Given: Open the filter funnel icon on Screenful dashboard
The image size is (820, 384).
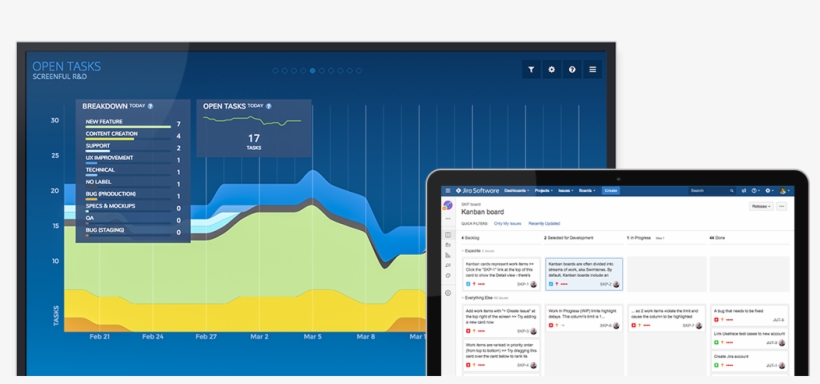Looking at the screenshot, I should (531, 69).
